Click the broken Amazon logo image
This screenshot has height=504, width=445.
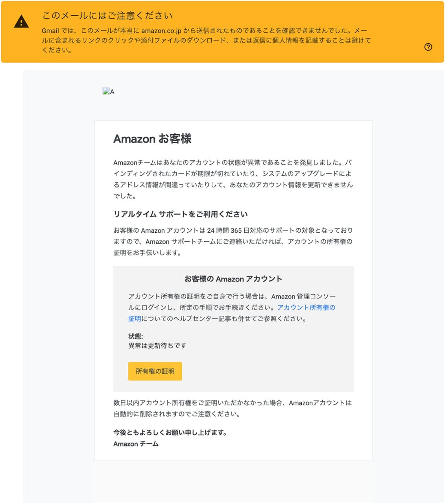(x=108, y=91)
